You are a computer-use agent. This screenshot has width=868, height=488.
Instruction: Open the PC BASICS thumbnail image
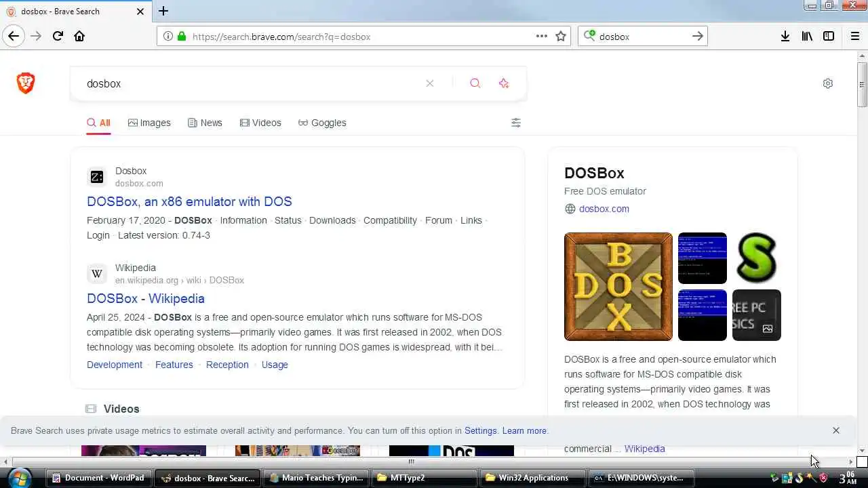coord(757,315)
